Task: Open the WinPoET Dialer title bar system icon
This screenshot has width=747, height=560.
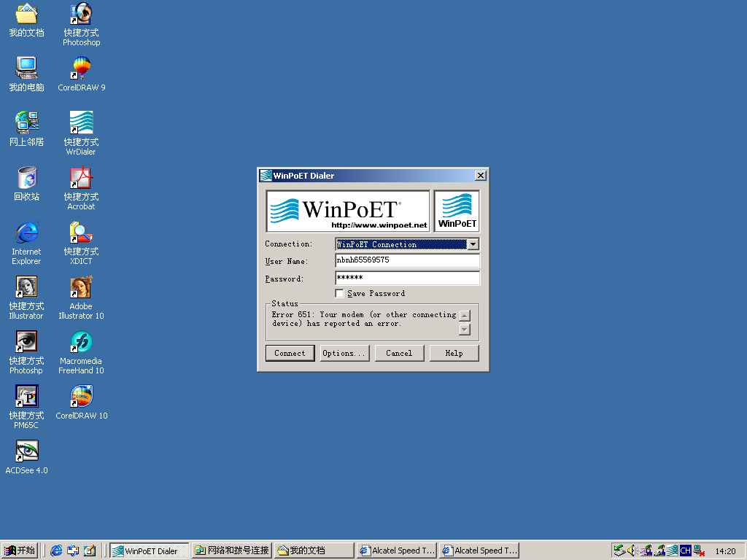Action: 266,176
